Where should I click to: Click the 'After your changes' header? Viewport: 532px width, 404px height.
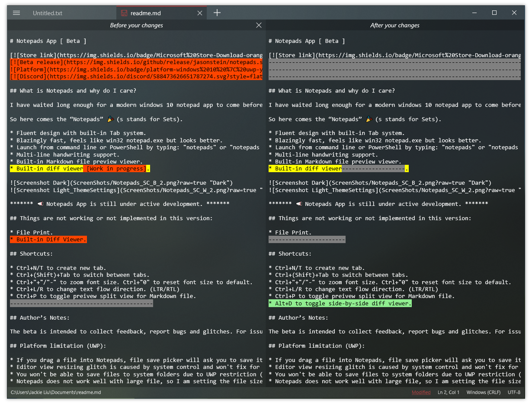click(x=395, y=26)
